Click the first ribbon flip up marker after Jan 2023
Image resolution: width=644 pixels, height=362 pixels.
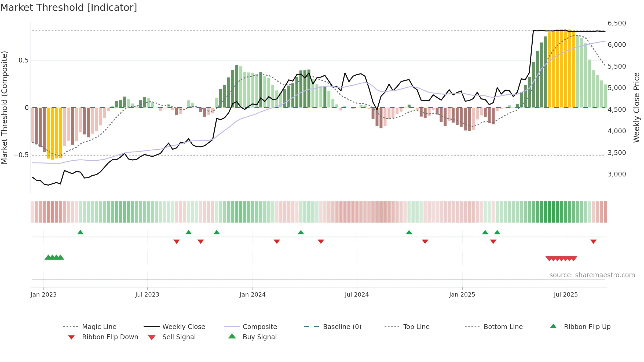click(80, 232)
